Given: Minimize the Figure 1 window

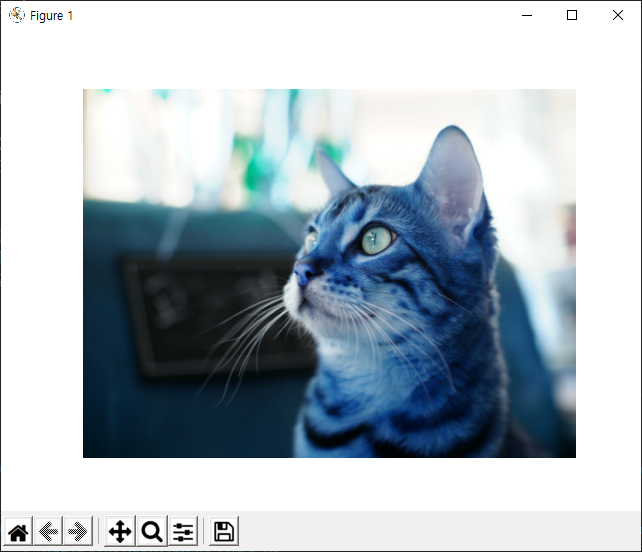Looking at the screenshot, I should [x=527, y=16].
